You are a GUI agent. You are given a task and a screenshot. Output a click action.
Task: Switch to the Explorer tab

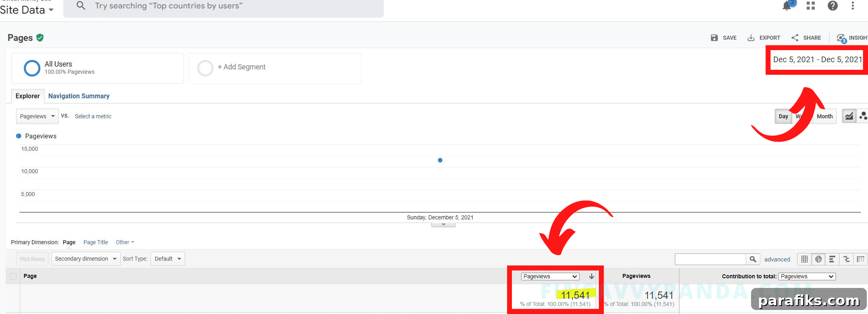[28, 96]
